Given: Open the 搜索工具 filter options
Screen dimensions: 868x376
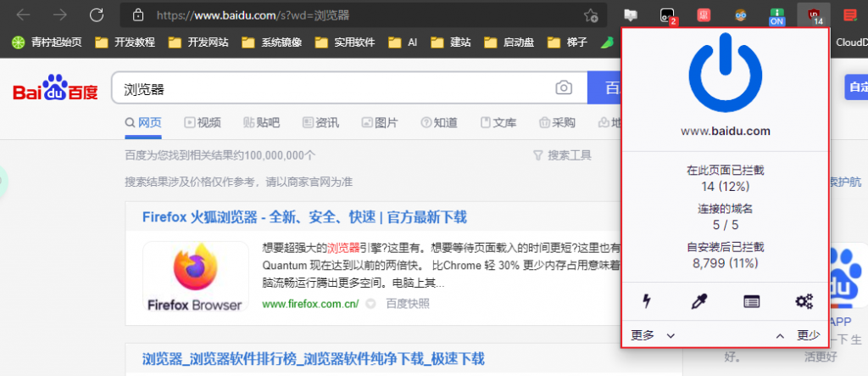Looking at the screenshot, I should coord(562,155).
